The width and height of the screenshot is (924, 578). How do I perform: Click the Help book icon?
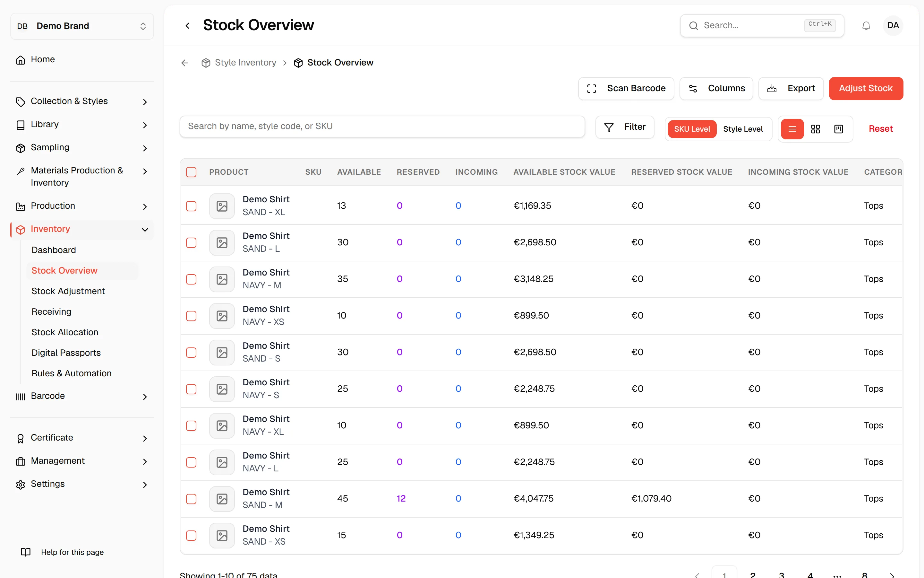26,552
